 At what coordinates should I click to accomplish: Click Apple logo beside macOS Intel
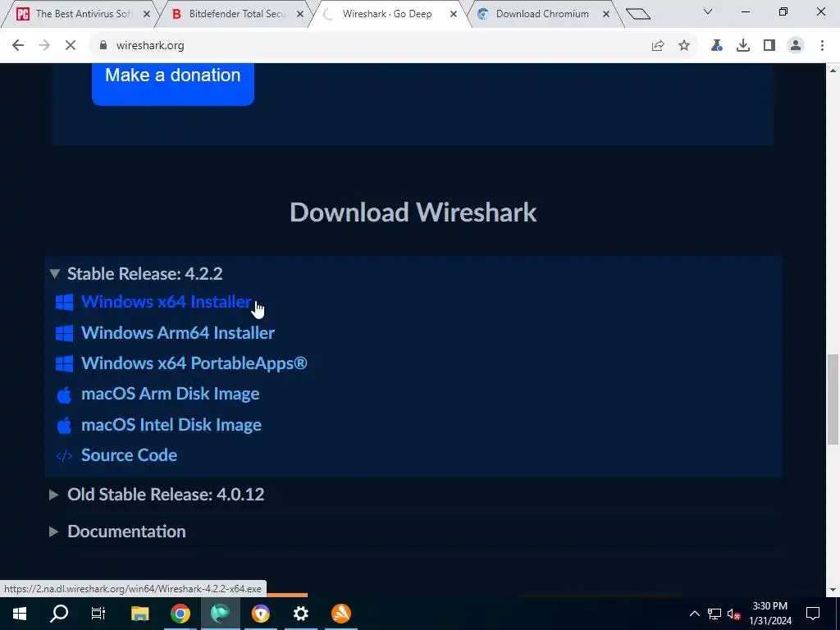(64, 426)
